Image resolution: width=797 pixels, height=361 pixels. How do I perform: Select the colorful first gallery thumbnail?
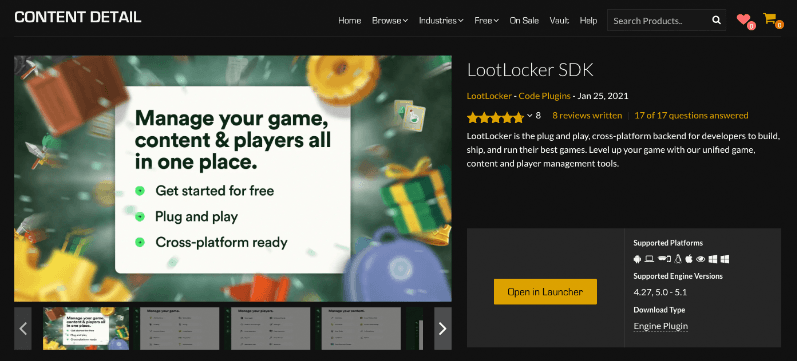tap(86, 328)
